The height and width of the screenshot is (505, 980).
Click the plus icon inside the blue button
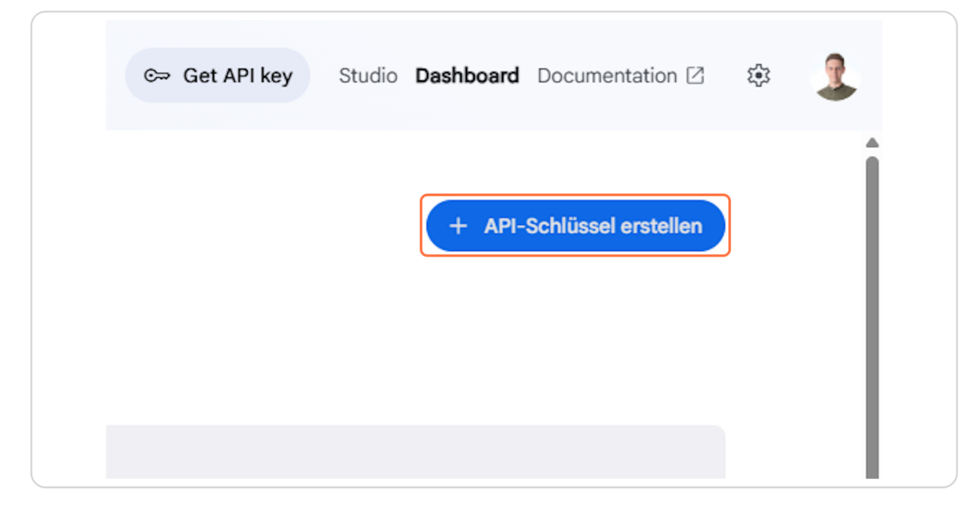coord(458,226)
